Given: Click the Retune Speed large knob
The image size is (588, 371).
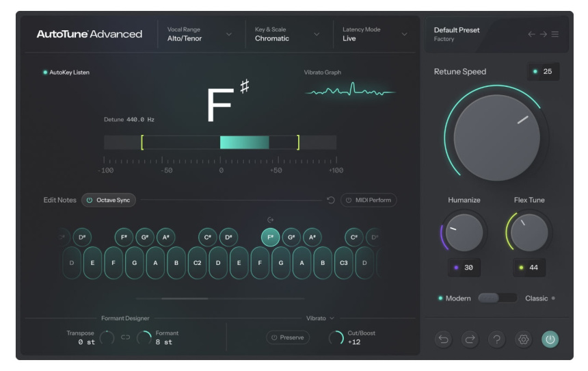Looking at the screenshot, I should pyautogui.click(x=497, y=138).
